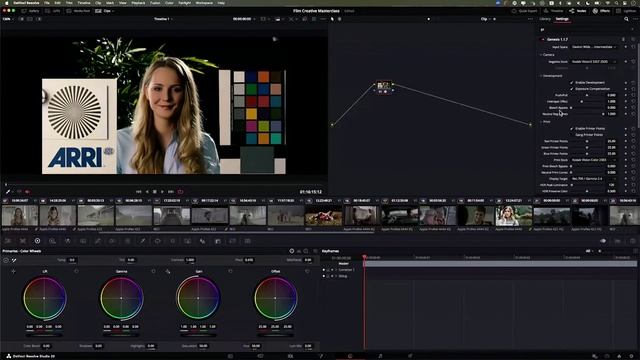
Task: Toggle Nodes panel in top toolbar
Action: (578, 11)
